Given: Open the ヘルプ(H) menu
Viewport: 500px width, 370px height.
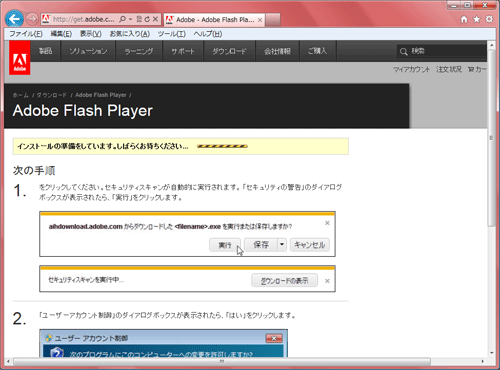Looking at the screenshot, I should pyautogui.click(x=208, y=34).
